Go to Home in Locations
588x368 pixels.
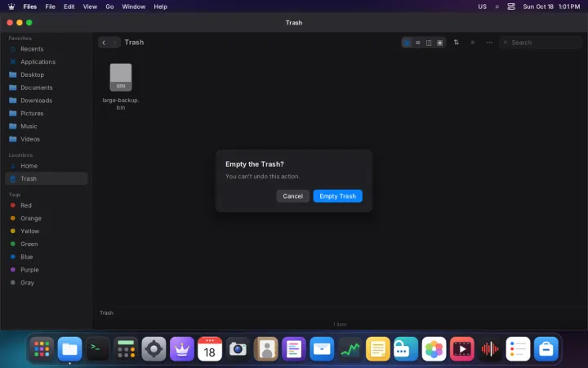coord(46,165)
